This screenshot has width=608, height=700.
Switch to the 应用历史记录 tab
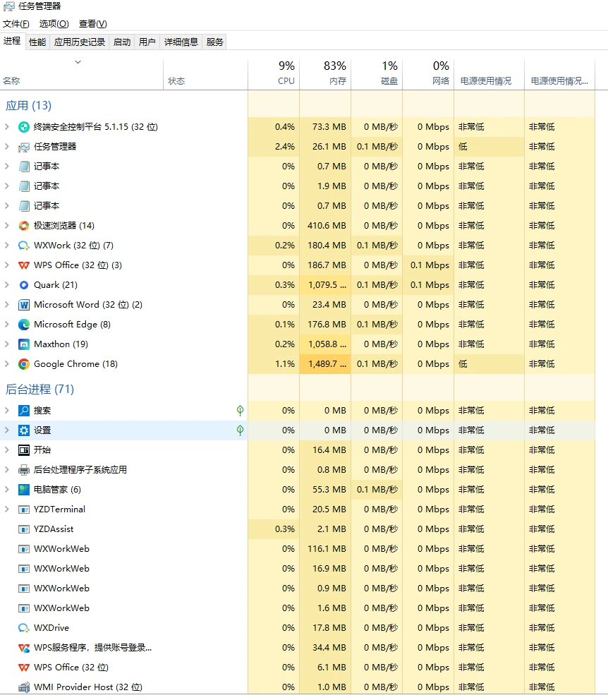pos(80,42)
